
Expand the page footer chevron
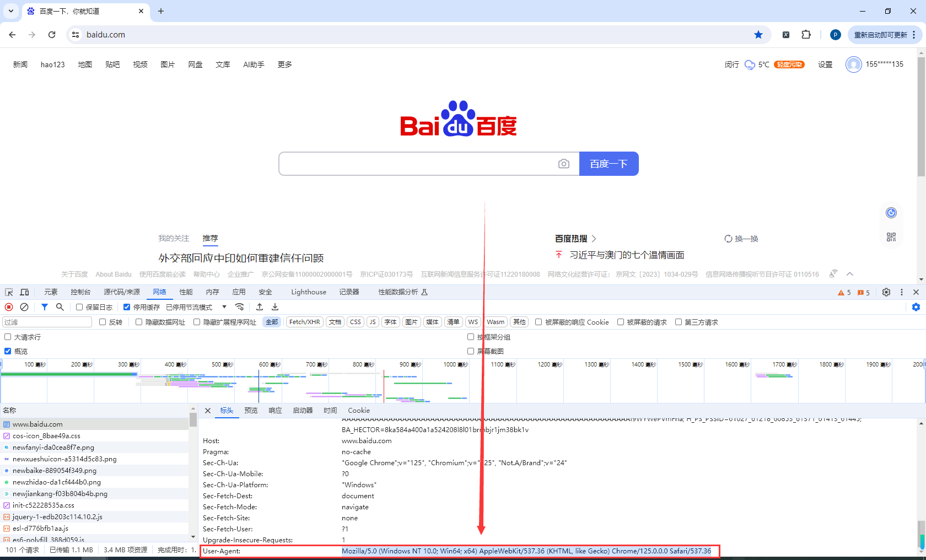[850, 274]
